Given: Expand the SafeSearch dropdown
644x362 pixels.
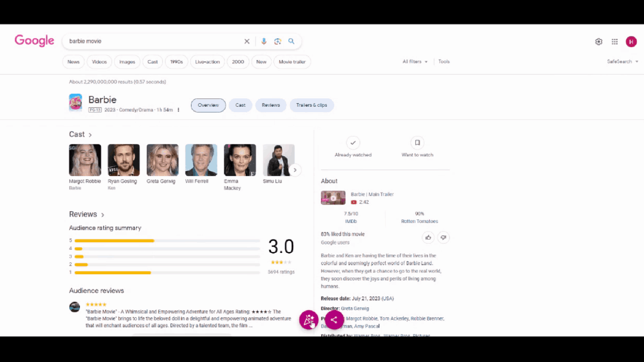Looking at the screenshot, I should click(x=623, y=61).
